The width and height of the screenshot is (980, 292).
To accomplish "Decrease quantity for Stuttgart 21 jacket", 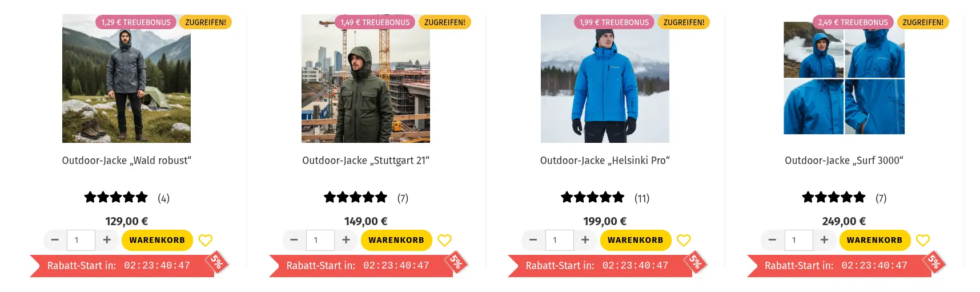I will click(294, 240).
